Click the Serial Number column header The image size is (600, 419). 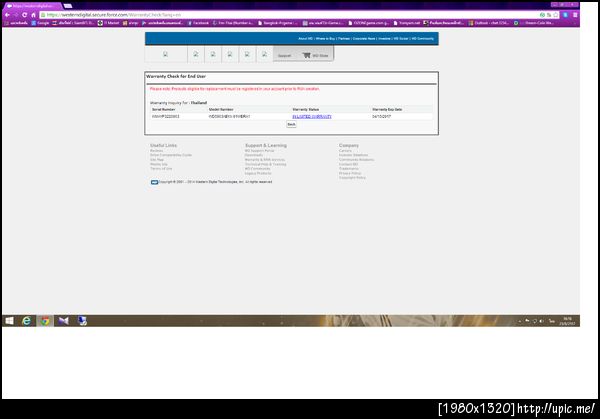pos(164,109)
